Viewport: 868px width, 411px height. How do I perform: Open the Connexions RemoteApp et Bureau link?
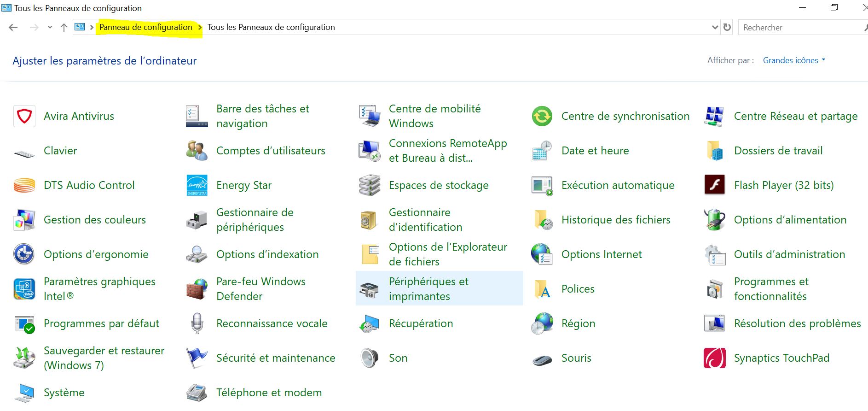[448, 151]
